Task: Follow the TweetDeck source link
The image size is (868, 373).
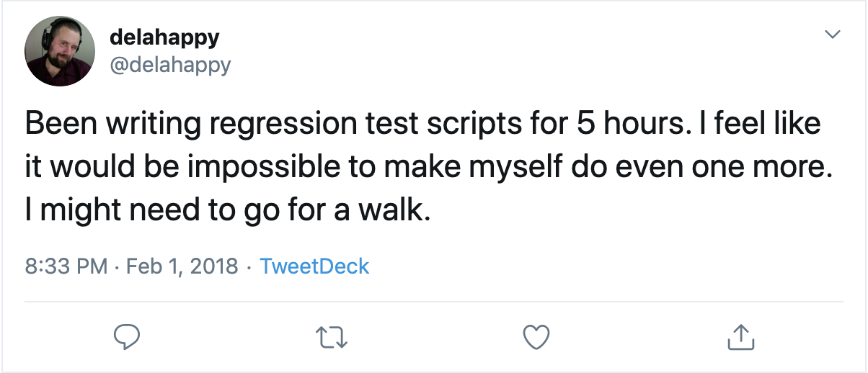Action: click(x=314, y=266)
